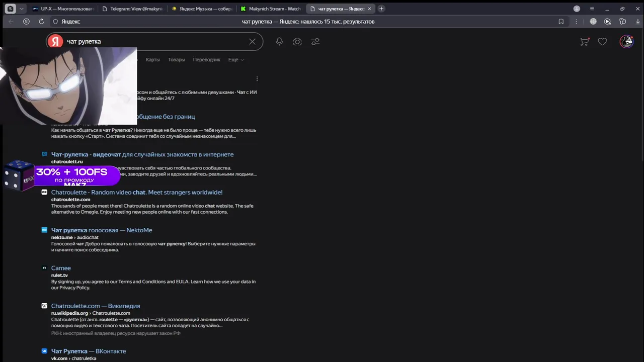Click the play-circle media extension icon
644x362 pixels.
pos(608,22)
